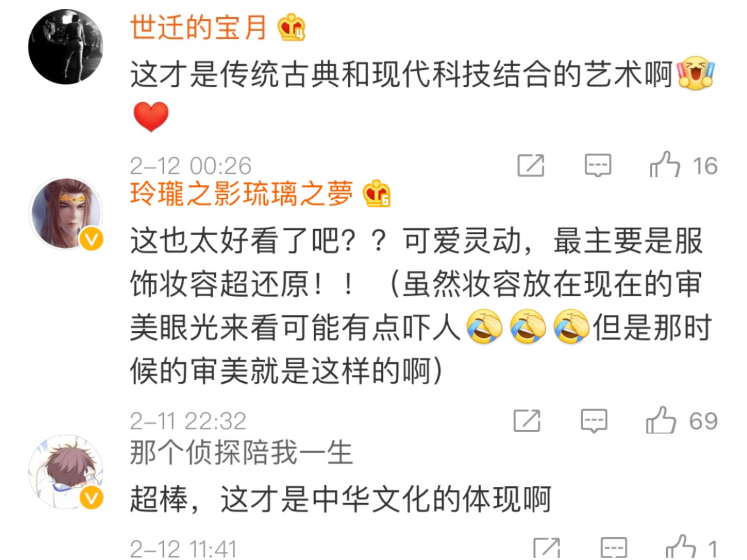747x560 pixels.
Task: Select comment text 超棒，这才是中华文化的体现啊
Action: (341, 499)
